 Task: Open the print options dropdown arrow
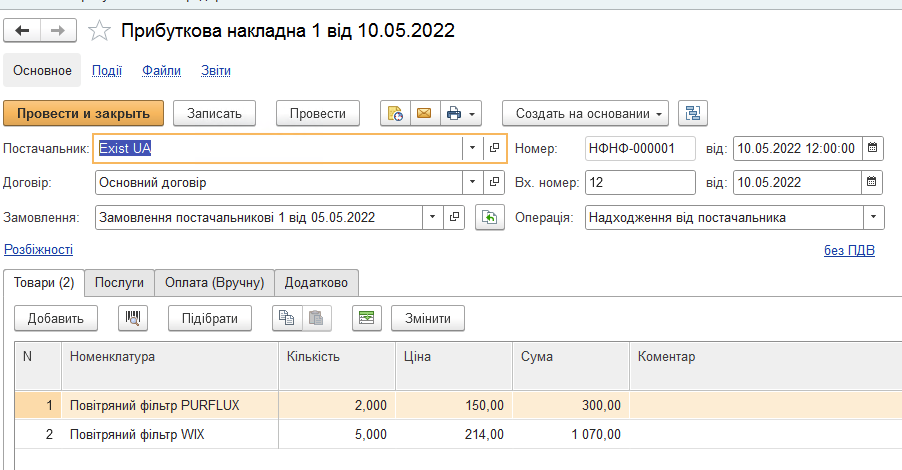[472, 114]
